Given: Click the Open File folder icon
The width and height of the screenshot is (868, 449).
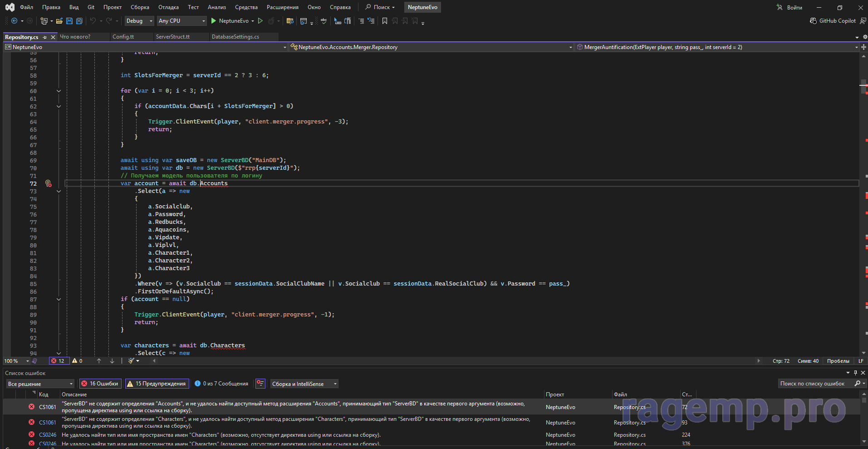Looking at the screenshot, I should 59,21.
